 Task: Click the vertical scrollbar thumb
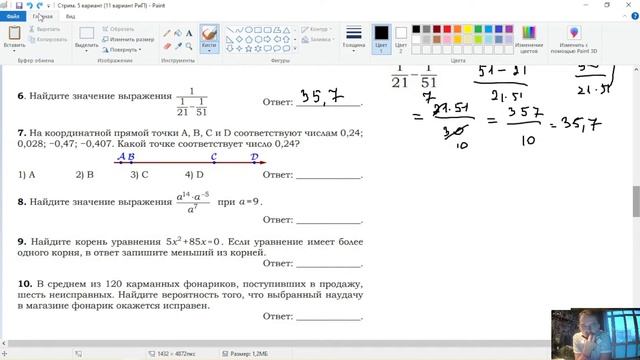636,202
